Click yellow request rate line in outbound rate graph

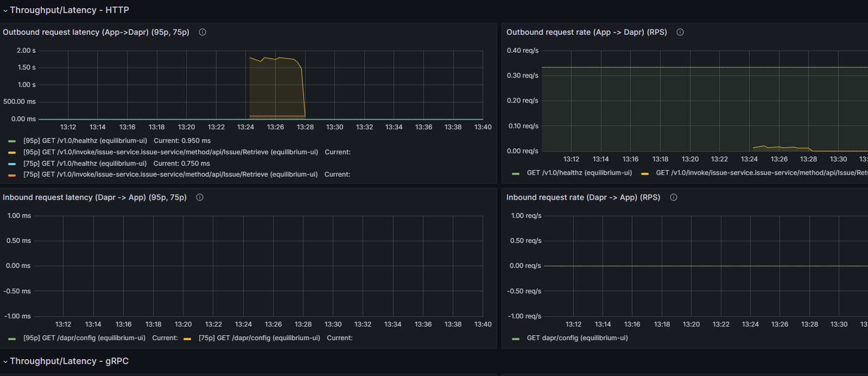tap(782, 147)
